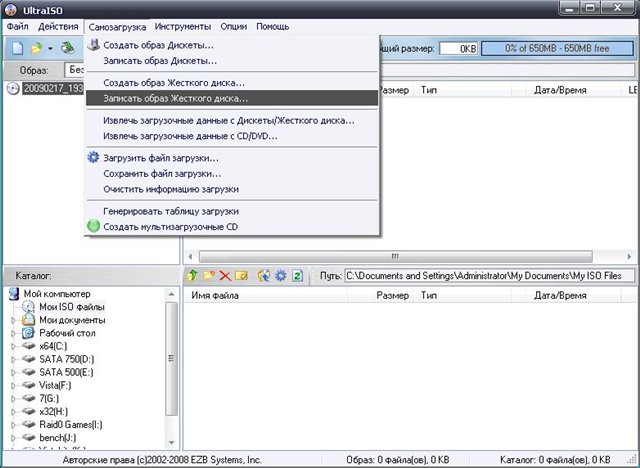
Task: Click the drive icon of Raid0 Games(I:)
Action: (x=29, y=424)
